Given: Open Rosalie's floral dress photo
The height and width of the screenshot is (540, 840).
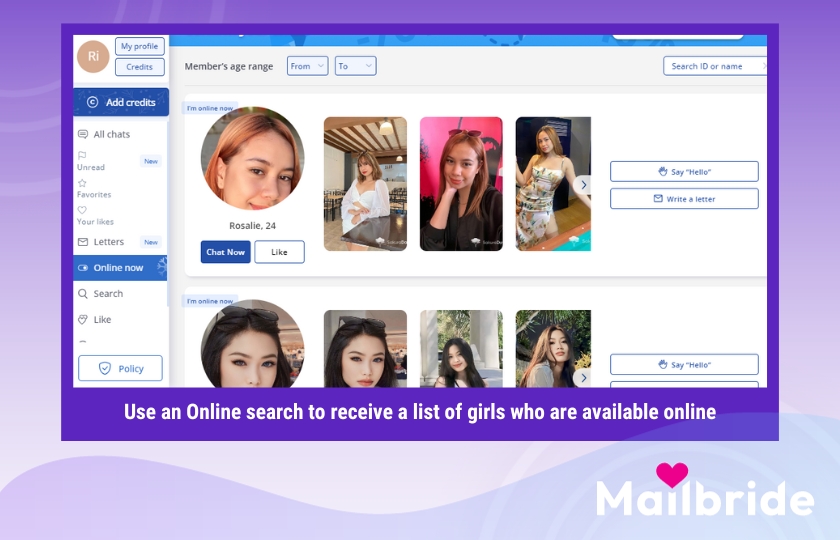Looking at the screenshot, I should pos(553,184).
